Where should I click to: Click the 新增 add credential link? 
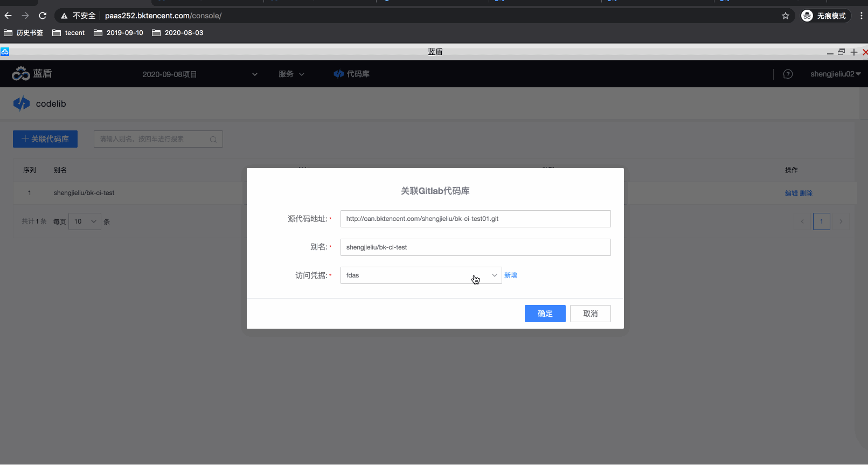[x=511, y=275]
